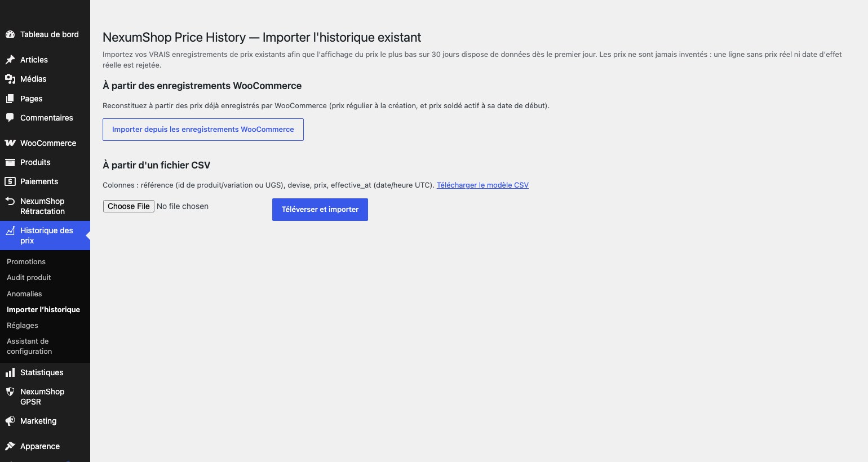Download the CSV template link
This screenshot has height=462, width=868.
(x=482, y=185)
